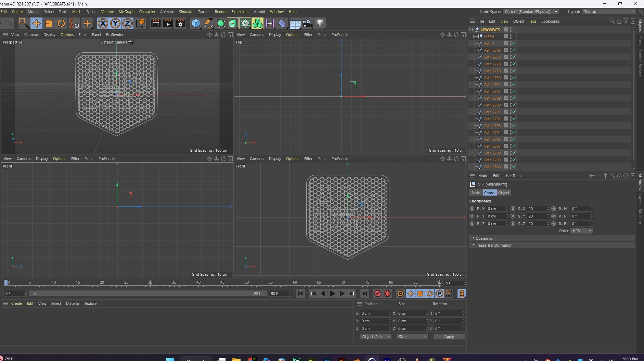This screenshot has width=644, height=361.
Task: Click Record Active Objects keyframe button
Action: 377,294
